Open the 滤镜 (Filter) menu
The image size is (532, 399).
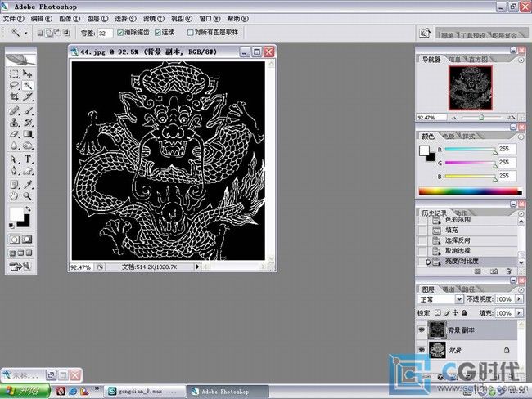point(153,19)
